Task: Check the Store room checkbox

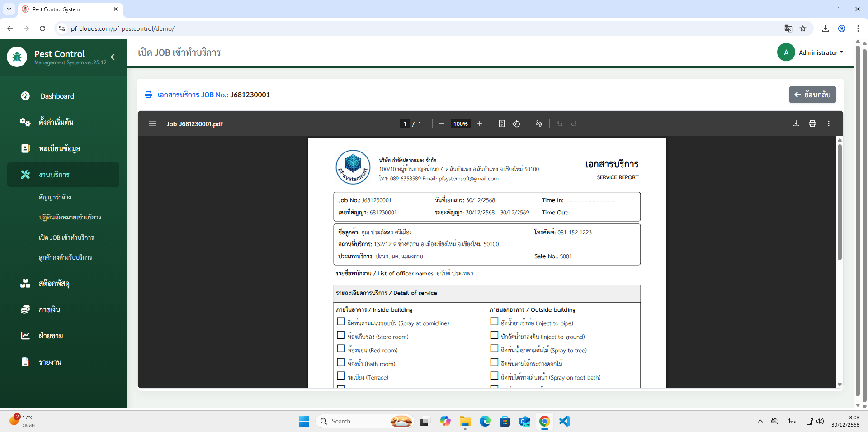Action: pyautogui.click(x=341, y=335)
